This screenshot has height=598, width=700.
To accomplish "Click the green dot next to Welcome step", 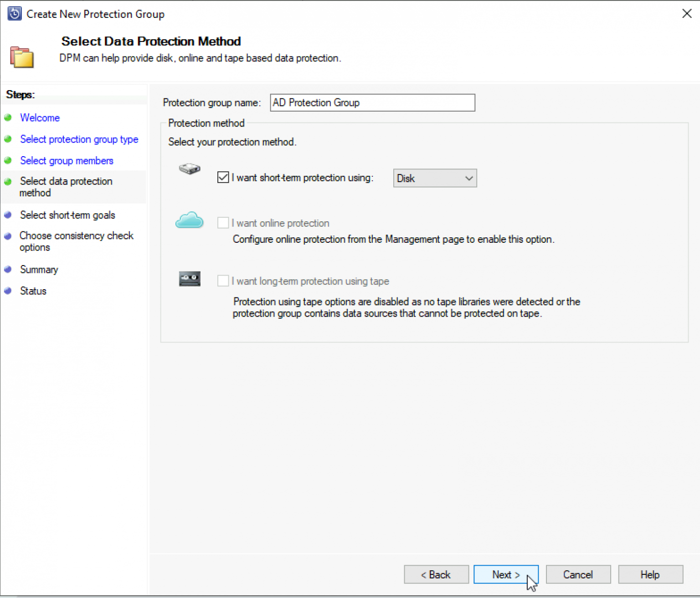I will [8, 118].
